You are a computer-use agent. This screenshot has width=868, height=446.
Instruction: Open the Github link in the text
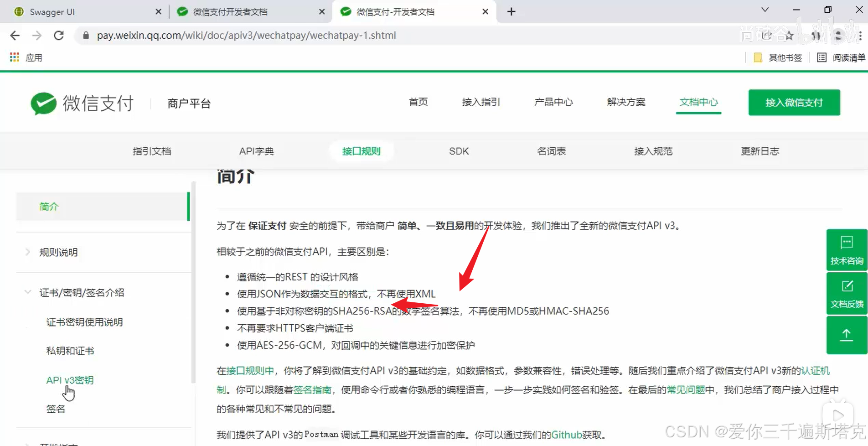tap(566, 435)
